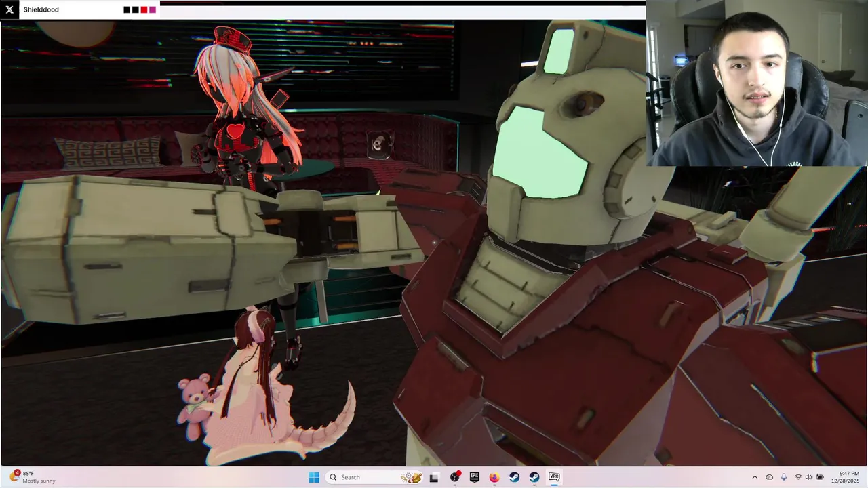Switch to the VRChat taskbar app
Viewport: 868px width, 488px height.
[553, 477]
